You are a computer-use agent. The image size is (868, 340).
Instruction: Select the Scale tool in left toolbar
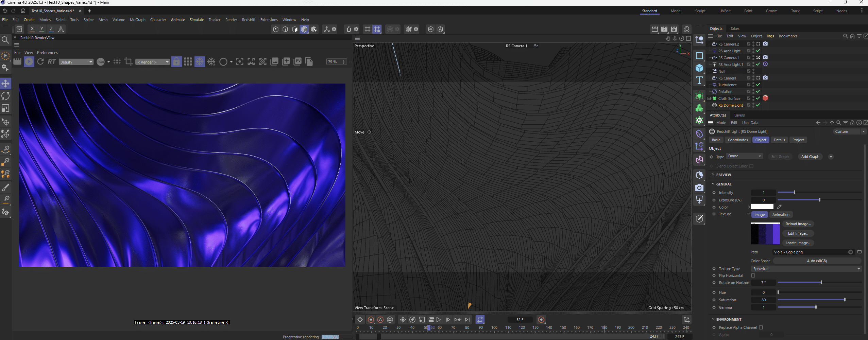click(x=5, y=108)
